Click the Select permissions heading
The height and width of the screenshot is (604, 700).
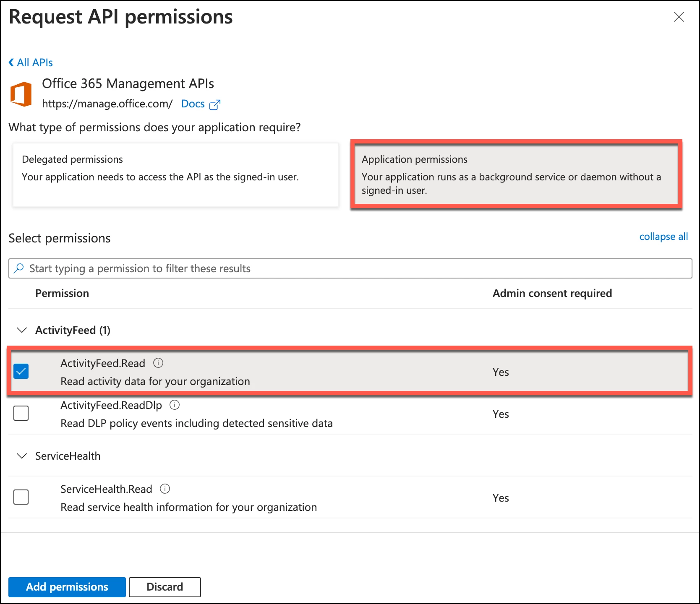pos(60,238)
